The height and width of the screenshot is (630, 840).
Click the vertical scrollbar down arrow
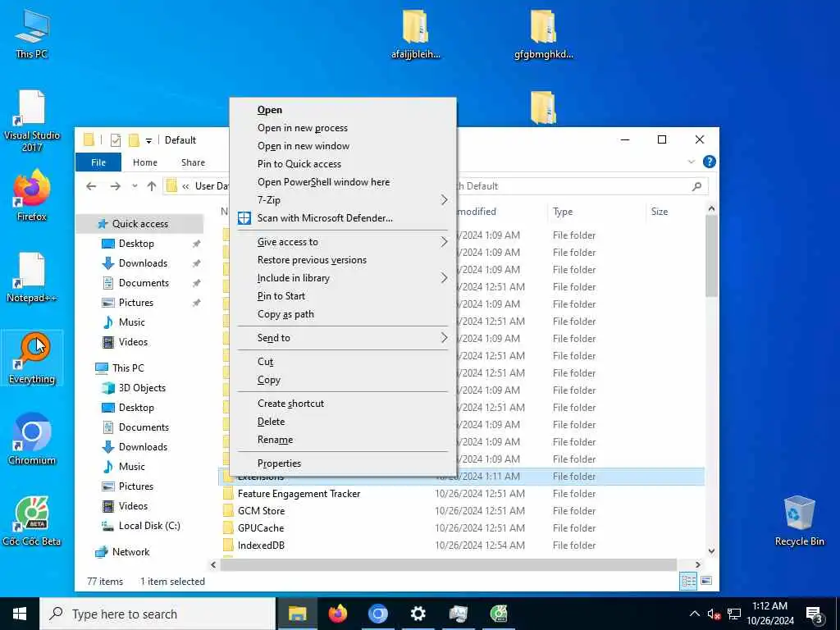711,550
